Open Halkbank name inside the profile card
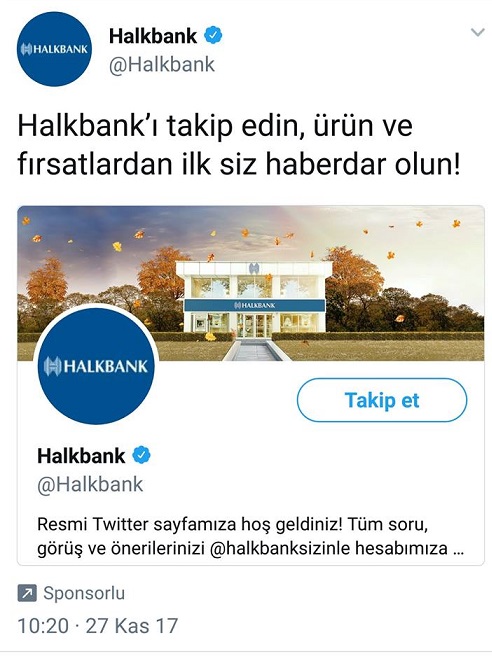 pyautogui.click(x=81, y=456)
